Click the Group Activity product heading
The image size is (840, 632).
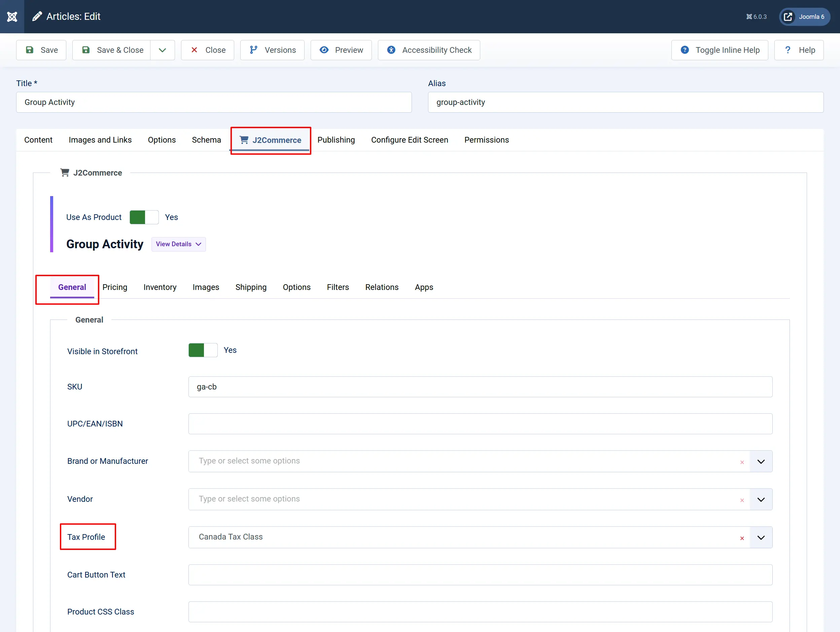105,244
